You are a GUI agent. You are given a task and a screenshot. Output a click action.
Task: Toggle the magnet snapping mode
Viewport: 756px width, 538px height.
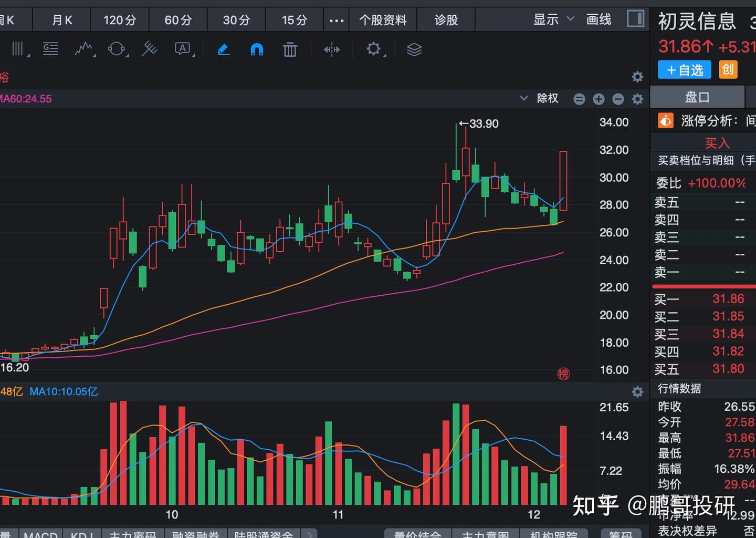pyautogui.click(x=256, y=49)
